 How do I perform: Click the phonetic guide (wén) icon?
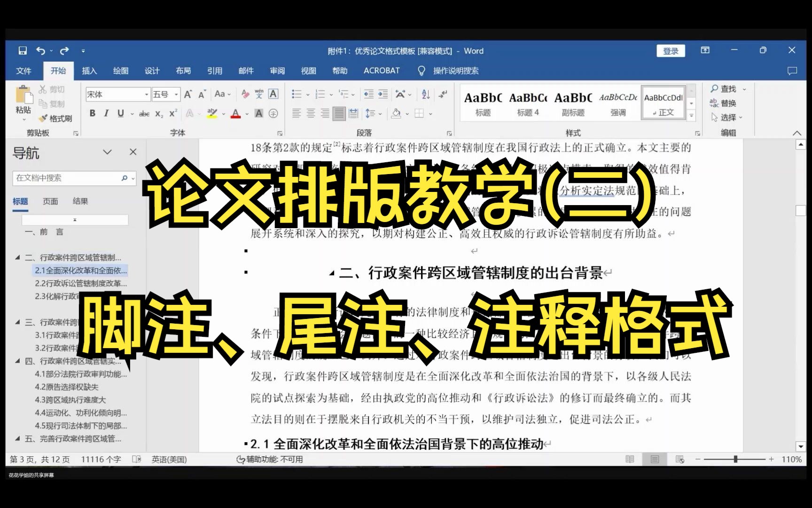tap(259, 94)
